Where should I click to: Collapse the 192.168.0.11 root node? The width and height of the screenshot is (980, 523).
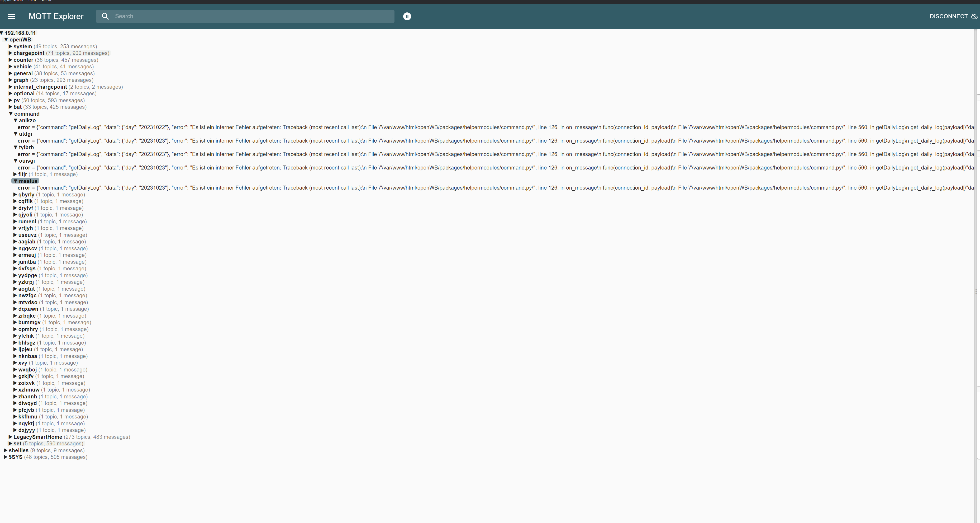[2, 33]
